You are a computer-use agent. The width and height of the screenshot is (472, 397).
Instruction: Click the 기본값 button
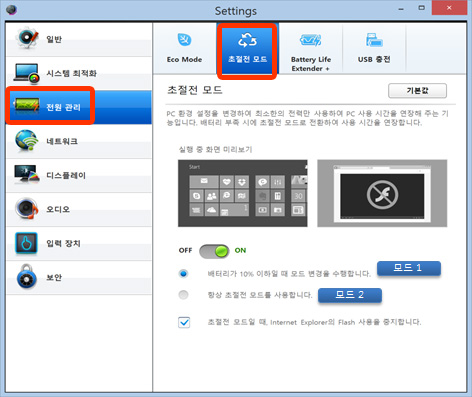(417, 90)
